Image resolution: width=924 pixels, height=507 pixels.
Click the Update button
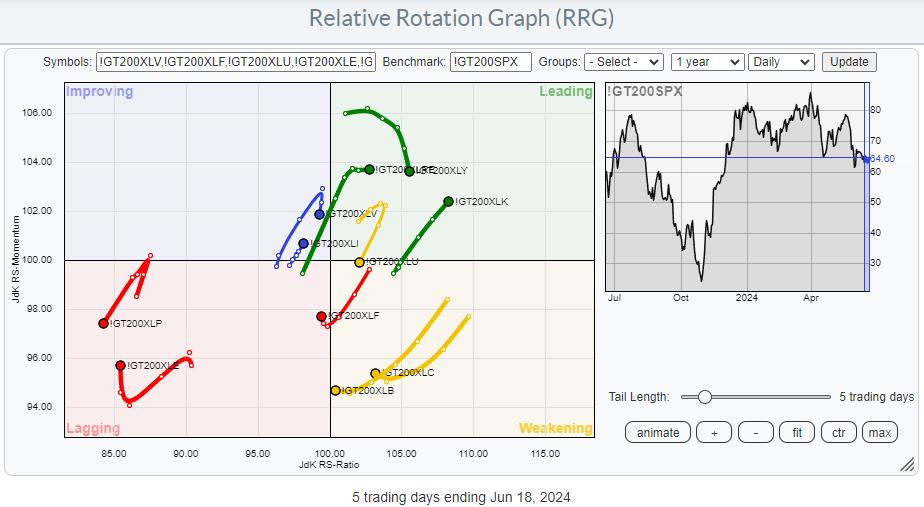[x=849, y=62]
